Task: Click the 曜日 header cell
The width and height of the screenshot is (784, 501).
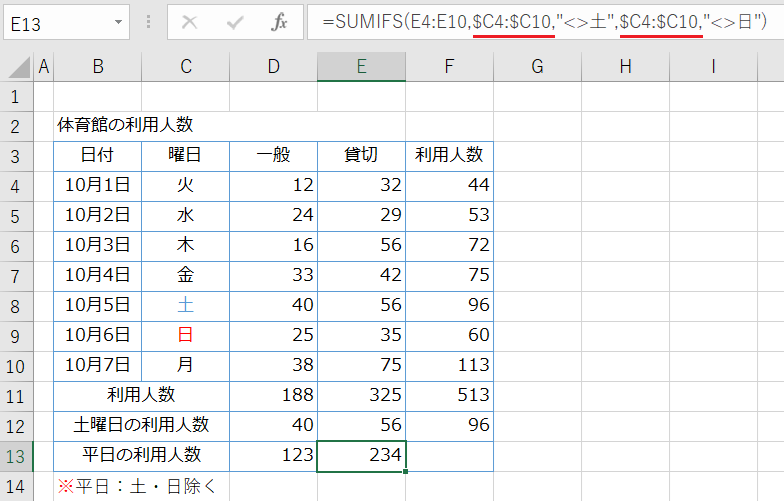Action: point(186,156)
